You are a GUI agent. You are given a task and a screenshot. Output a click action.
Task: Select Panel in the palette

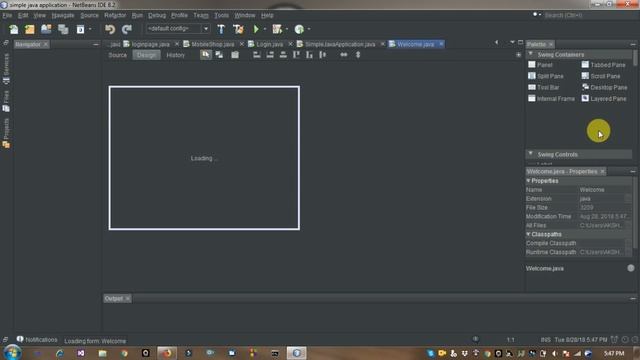pyautogui.click(x=540, y=65)
